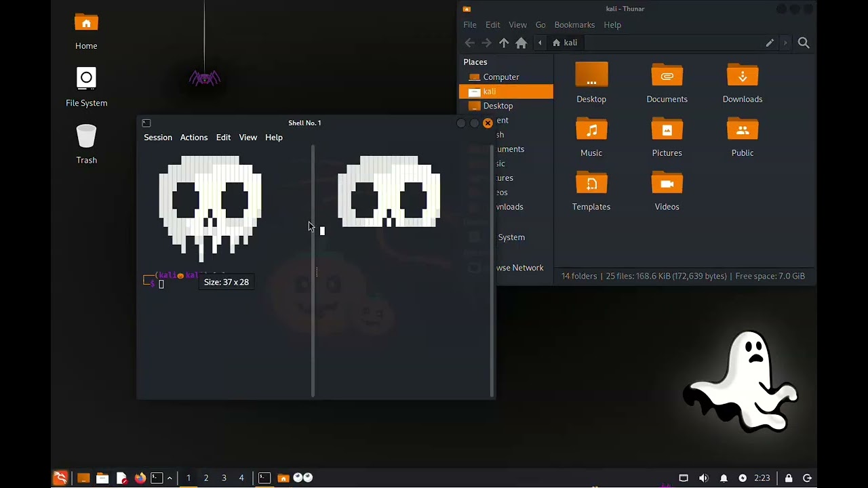Open the Actions menu in Shell No. 1
Viewport: 868px width, 488px height.
click(194, 137)
